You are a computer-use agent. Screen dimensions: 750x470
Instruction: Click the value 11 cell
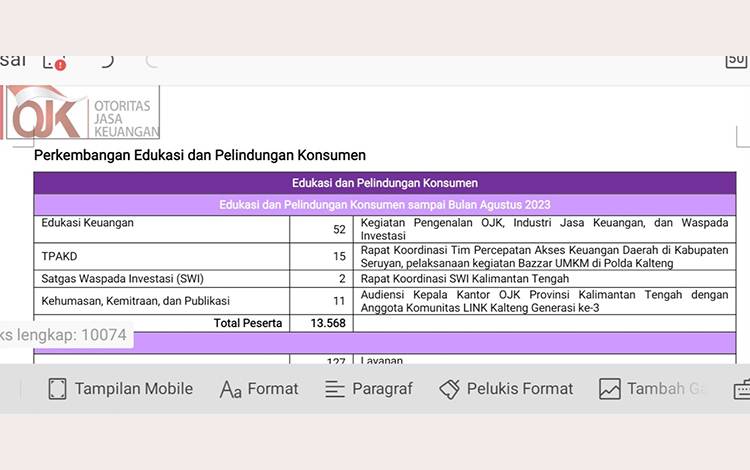click(x=321, y=301)
